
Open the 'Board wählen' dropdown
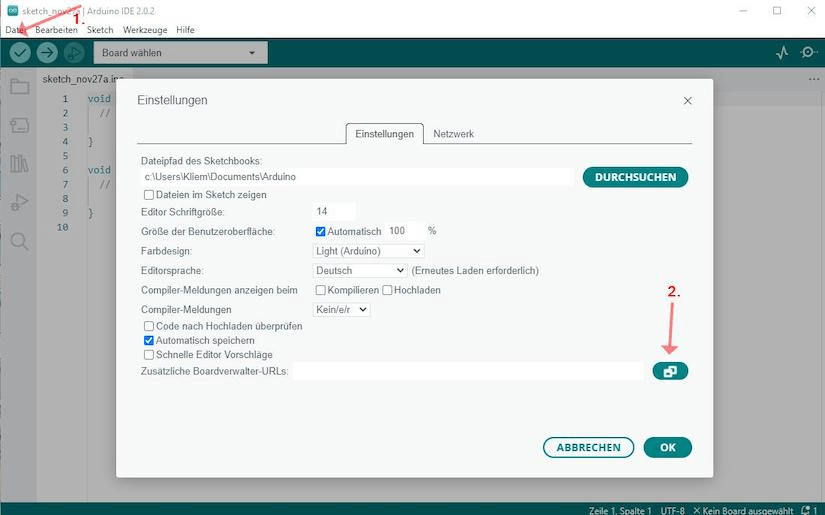click(180, 53)
